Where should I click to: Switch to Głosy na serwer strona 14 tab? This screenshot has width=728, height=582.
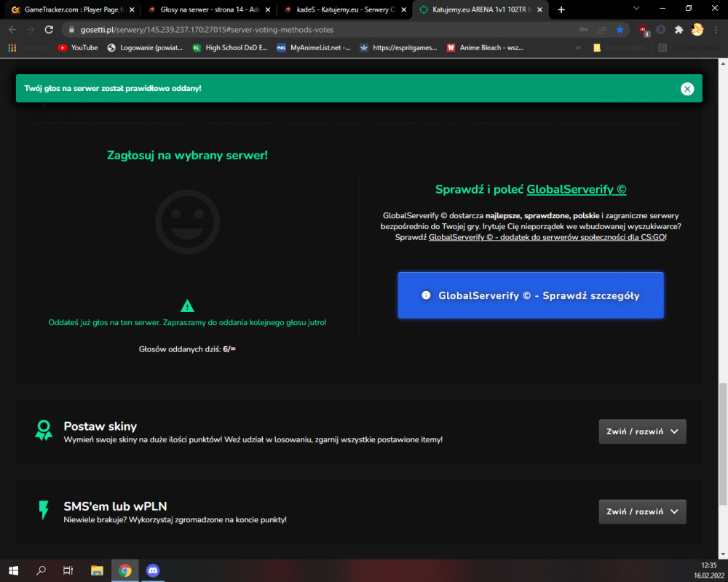pos(209,9)
